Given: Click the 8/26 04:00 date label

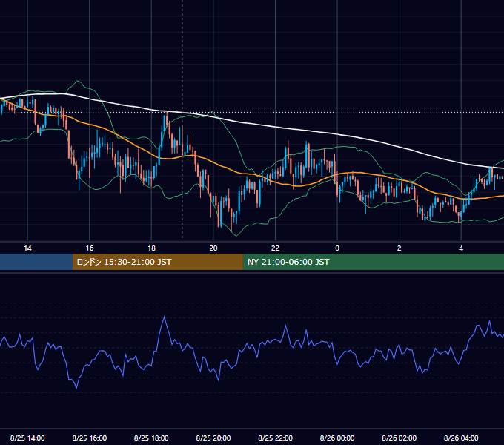Looking at the screenshot, I should click(x=461, y=438).
